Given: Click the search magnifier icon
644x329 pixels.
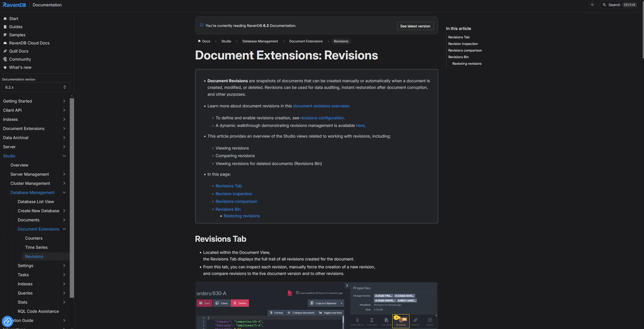Looking at the screenshot, I should click(x=604, y=5).
